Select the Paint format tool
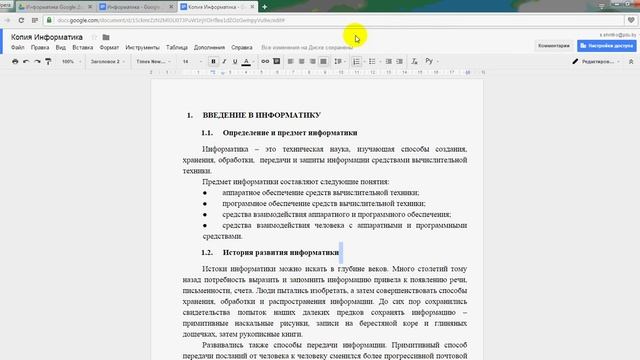This screenshot has width=640, height=360. [x=48, y=62]
